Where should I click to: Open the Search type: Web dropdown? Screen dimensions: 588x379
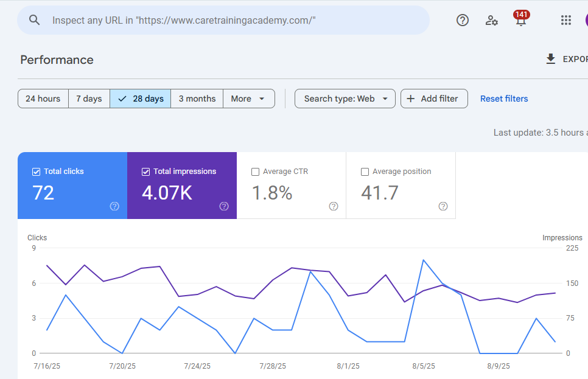click(x=345, y=99)
